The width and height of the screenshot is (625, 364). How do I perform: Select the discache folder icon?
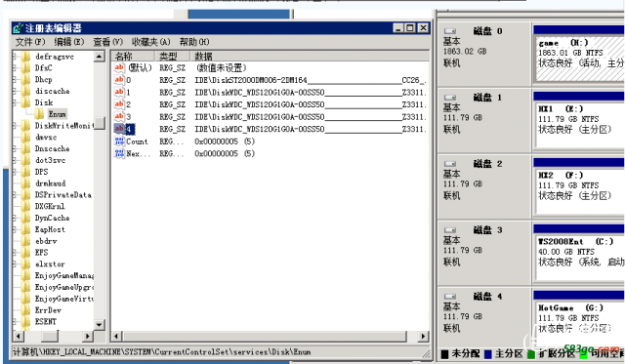(26, 91)
